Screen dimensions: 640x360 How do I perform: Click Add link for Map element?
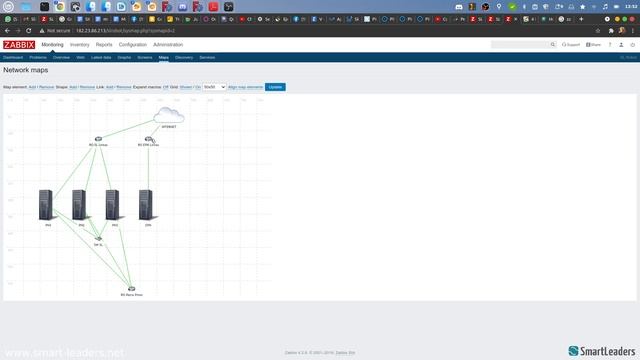[32, 87]
